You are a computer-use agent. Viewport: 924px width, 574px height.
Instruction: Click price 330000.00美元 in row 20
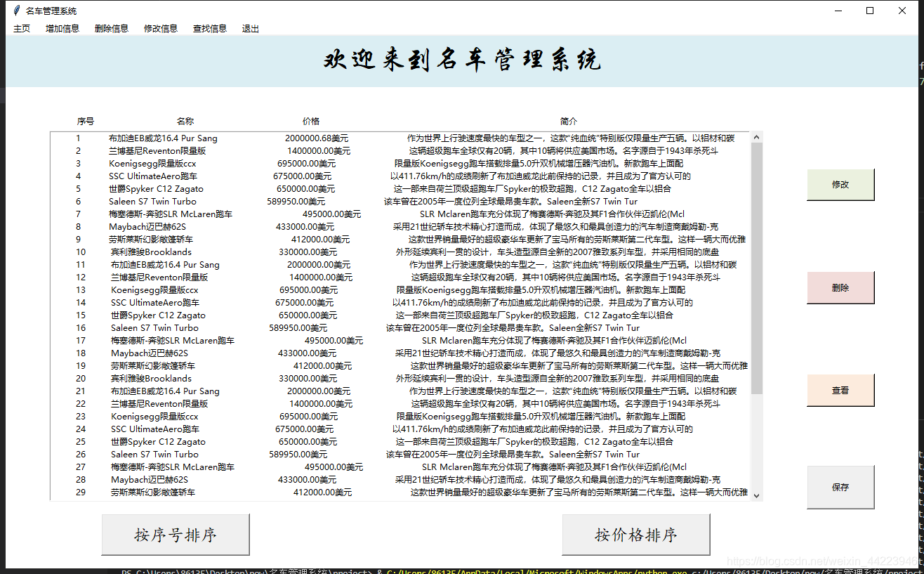309,379
